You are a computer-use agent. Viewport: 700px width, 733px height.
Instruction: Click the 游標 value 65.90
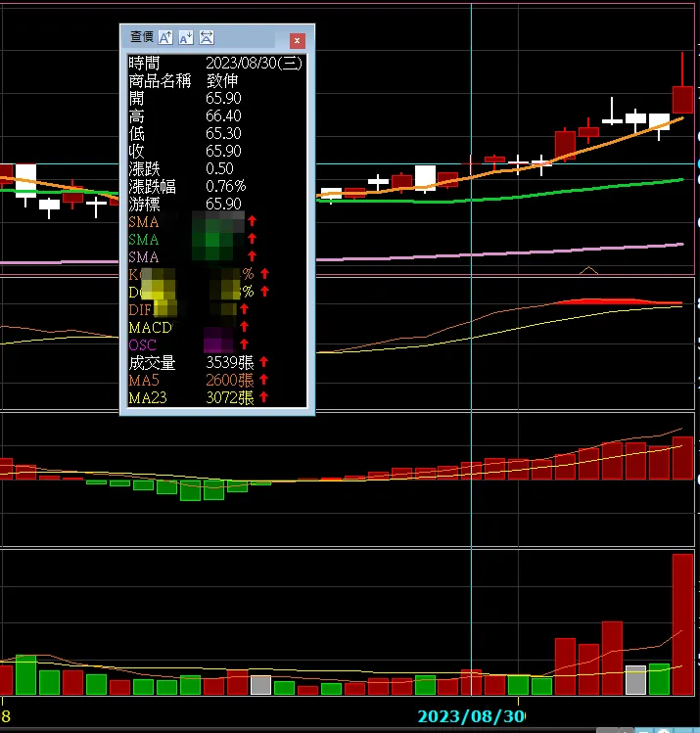223,204
